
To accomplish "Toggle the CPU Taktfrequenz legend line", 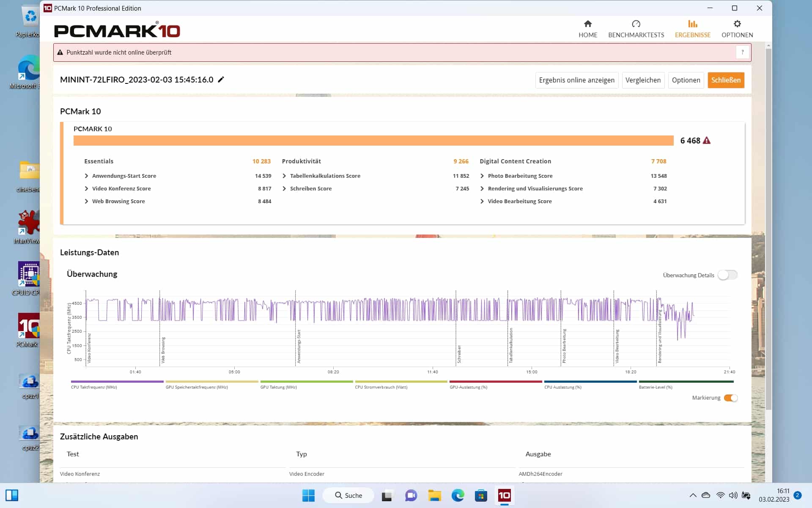I will pyautogui.click(x=117, y=382).
